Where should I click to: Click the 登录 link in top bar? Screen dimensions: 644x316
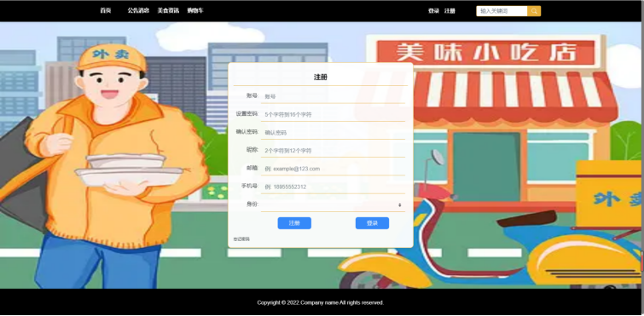(x=433, y=11)
